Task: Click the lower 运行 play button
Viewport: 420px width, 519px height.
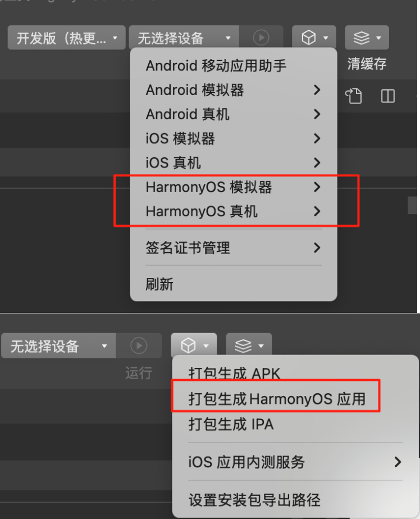Action: coord(139,345)
